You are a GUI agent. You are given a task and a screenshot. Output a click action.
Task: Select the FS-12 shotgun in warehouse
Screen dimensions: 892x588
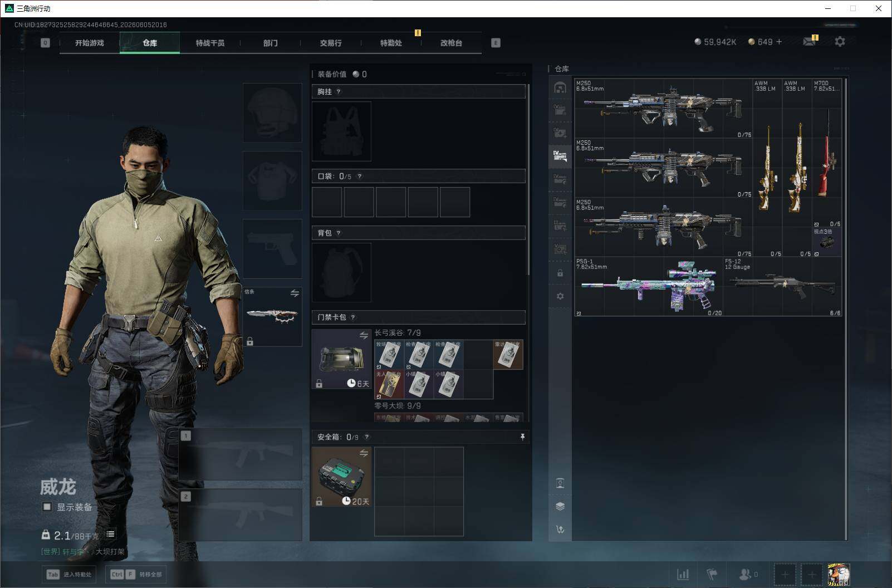[x=783, y=287]
